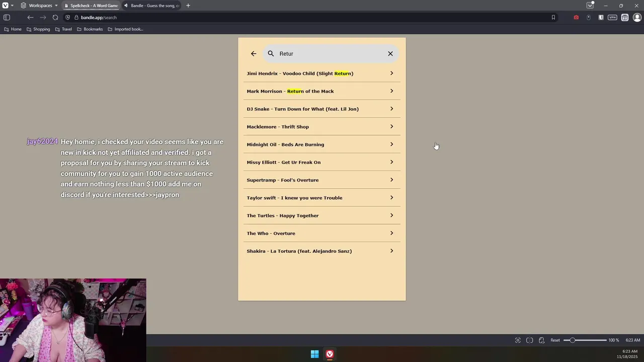
Task: Click the chevron on the Macklemore row
Action: 391,127
